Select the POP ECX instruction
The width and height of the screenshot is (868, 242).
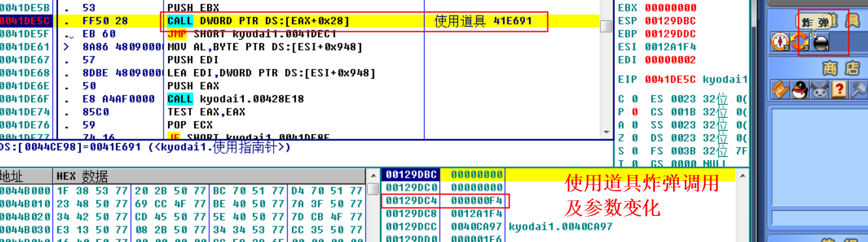coord(190,125)
